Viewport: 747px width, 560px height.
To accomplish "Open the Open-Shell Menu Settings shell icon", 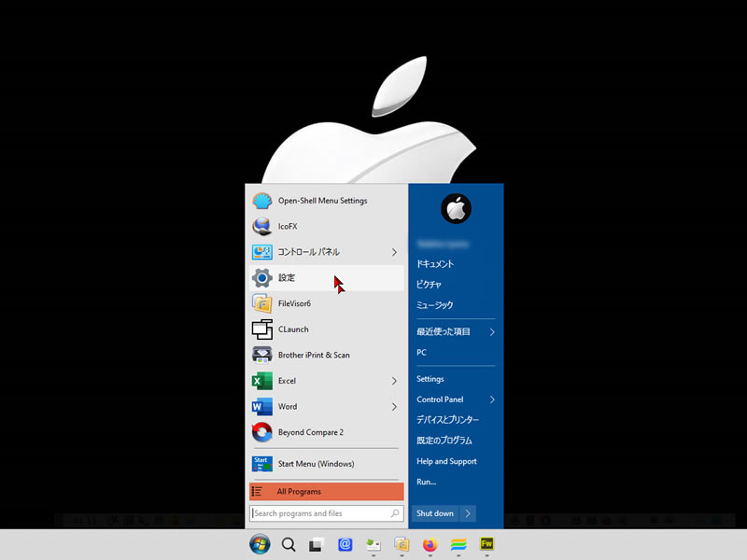I will pyautogui.click(x=262, y=201).
